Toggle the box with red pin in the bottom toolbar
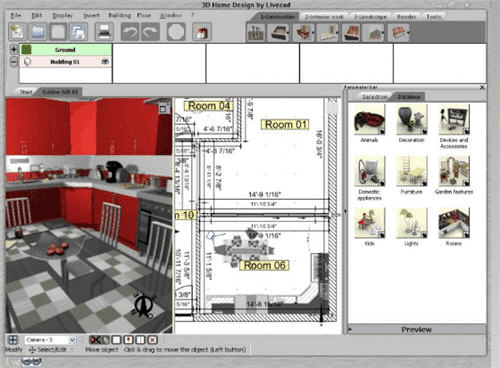The image size is (500, 368). (x=128, y=340)
